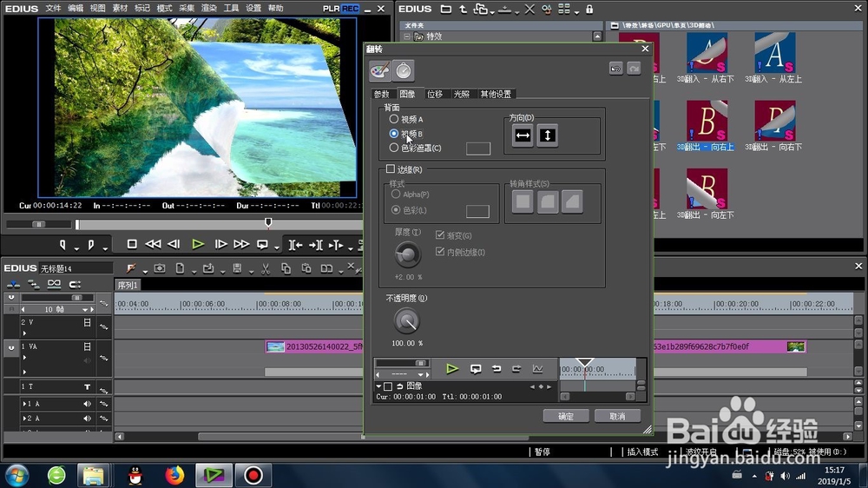This screenshot has width=868, height=488.
Task: Click the 不透明度 opacity knob
Action: tap(406, 321)
